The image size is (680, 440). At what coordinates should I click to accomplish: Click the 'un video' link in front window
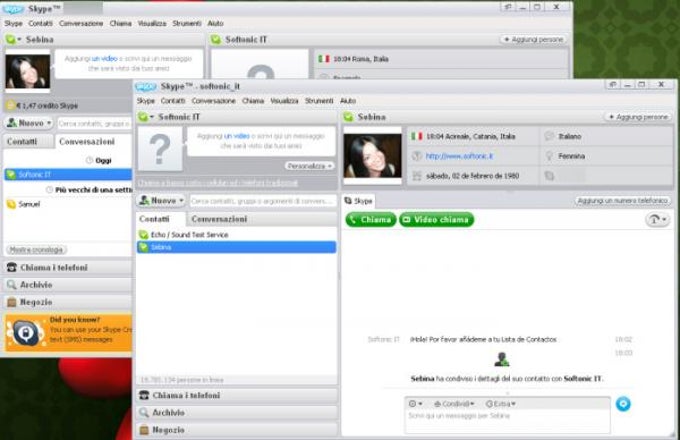[x=236, y=136]
